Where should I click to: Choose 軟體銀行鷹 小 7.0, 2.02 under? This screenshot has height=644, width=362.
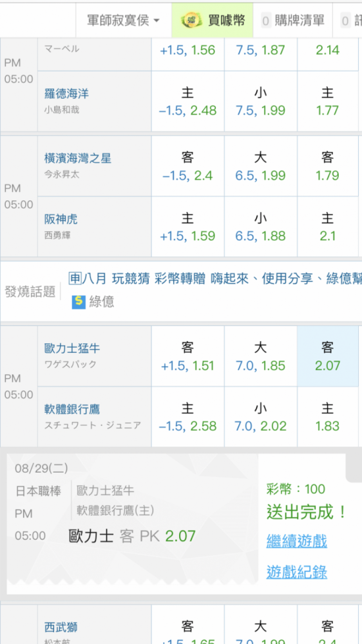260,417
